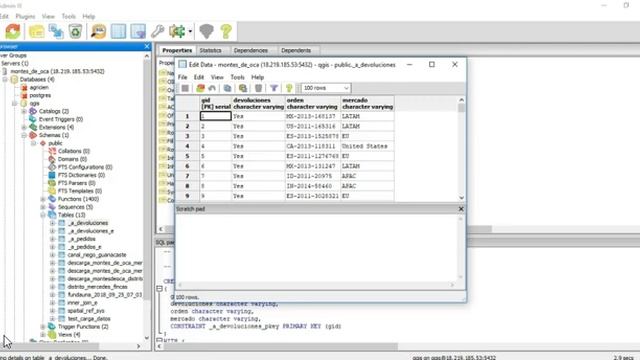Image resolution: width=640 pixels, height=360 pixels.
Task: Click the gray Guru hint icon
Action: [207, 31]
